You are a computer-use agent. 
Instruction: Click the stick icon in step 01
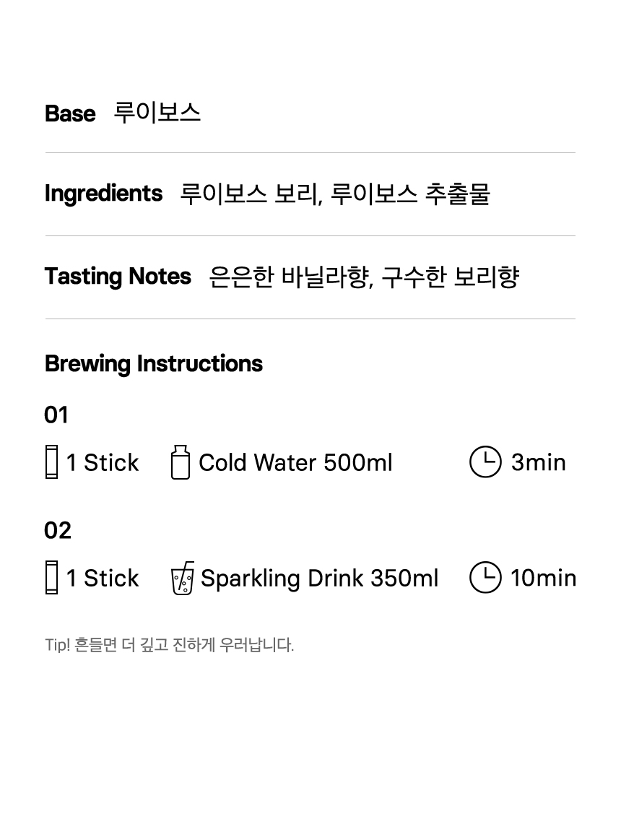tap(51, 462)
